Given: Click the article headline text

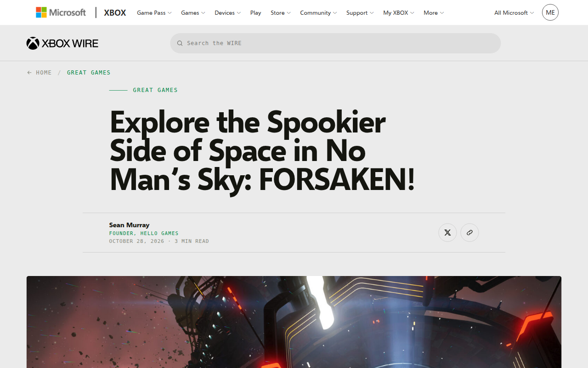Looking at the screenshot, I should click(x=262, y=151).
